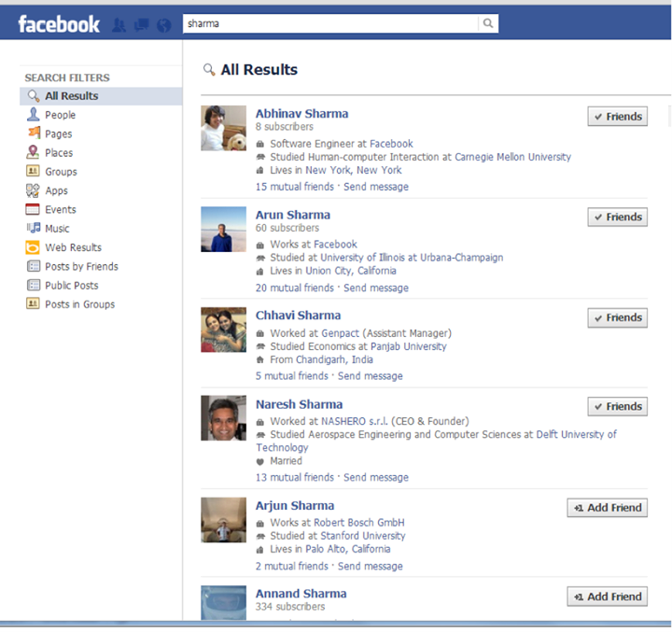This screenshot has width=672, height=632.
Task: Open Carnegie Mellon University link
Action: tap(512, 158)
